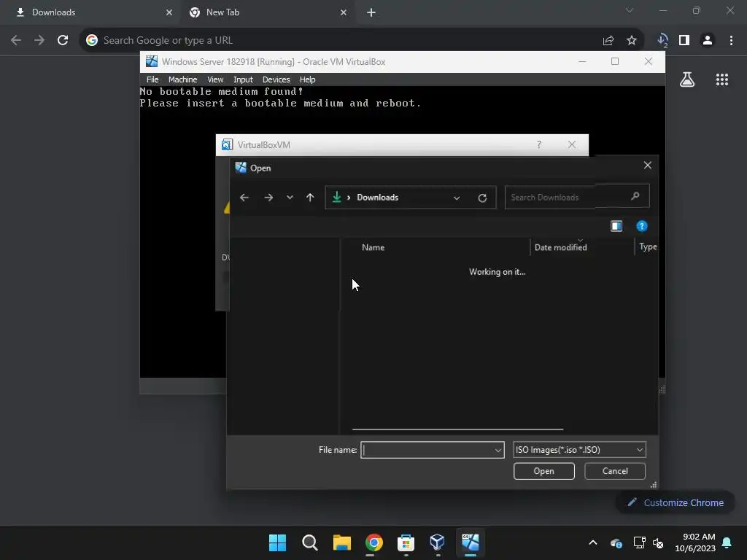Open the File menu in VirtualBox window
The width and height of the screenshot is (747, 560).
(x=152, y=79)
